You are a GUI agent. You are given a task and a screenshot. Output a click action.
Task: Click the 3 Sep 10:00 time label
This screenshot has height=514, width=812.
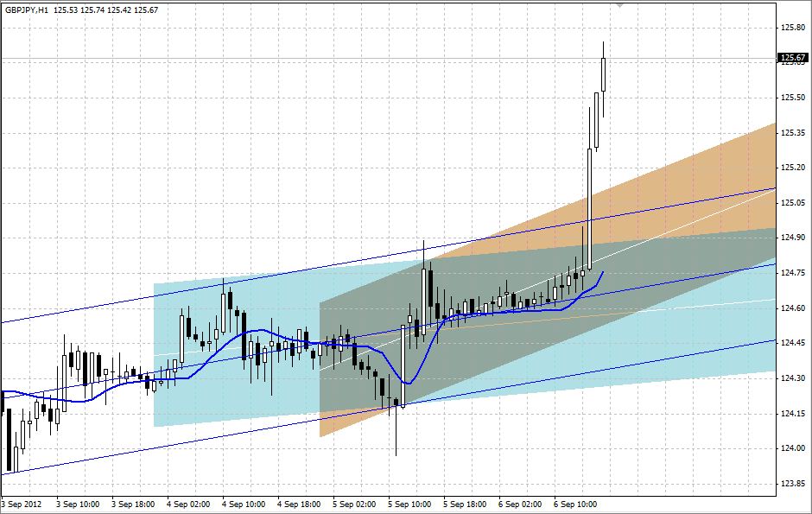(x=78, y=504)
